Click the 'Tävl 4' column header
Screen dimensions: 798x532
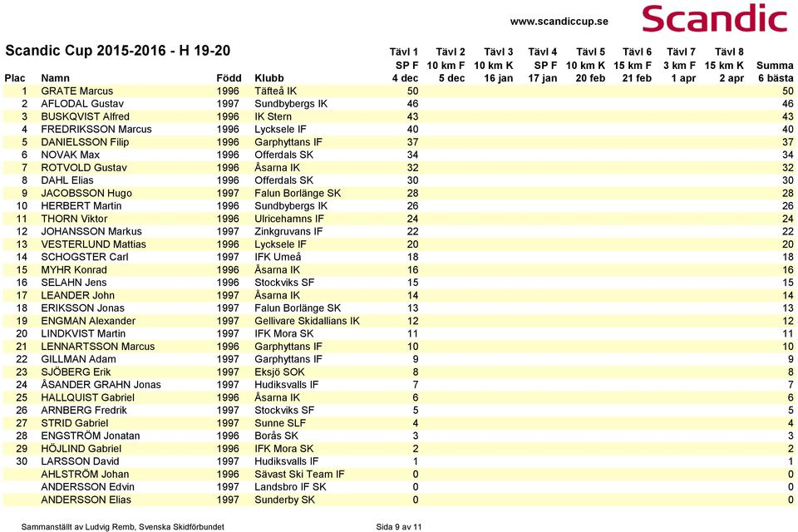tap(543, 52)
